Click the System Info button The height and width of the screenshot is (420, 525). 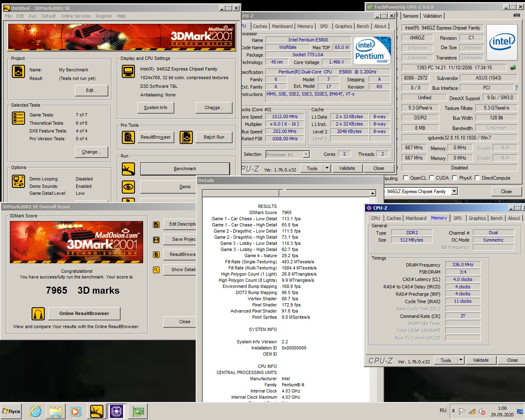click(x=155, y=108)
